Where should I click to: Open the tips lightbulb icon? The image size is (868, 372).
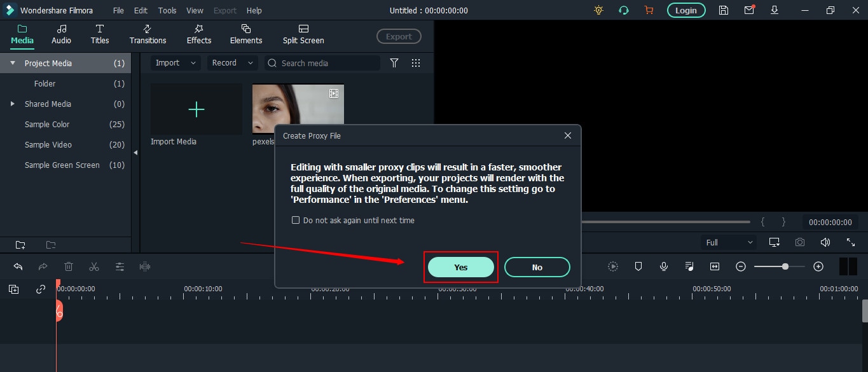point(598,10)
